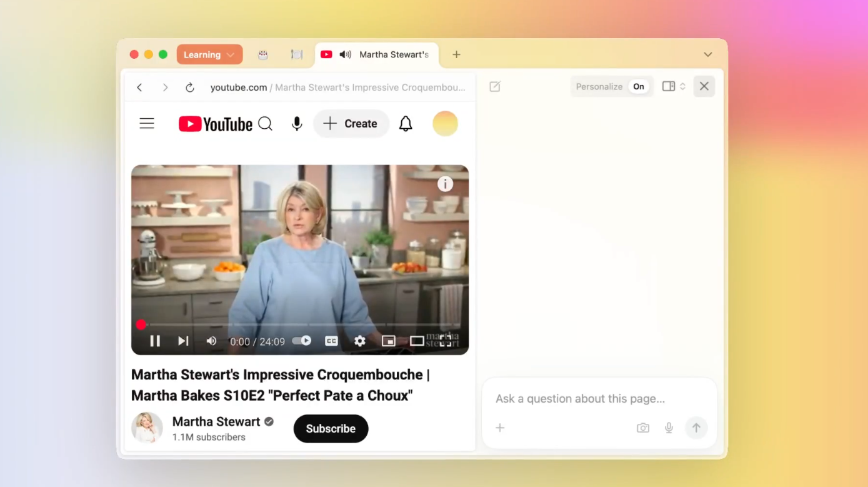Viewport: 868px width, 487px height.
Task: Reload the YouTube page
Action: (x=190, y=88)
